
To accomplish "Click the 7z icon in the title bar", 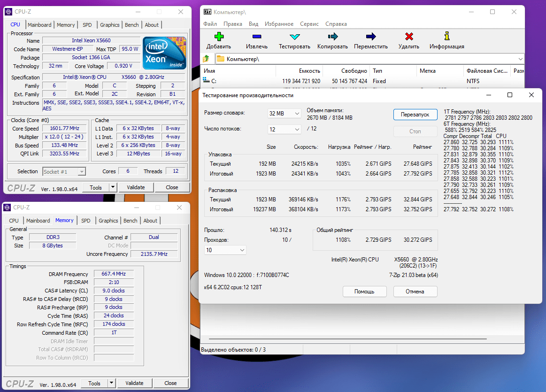I will [208, 12].
